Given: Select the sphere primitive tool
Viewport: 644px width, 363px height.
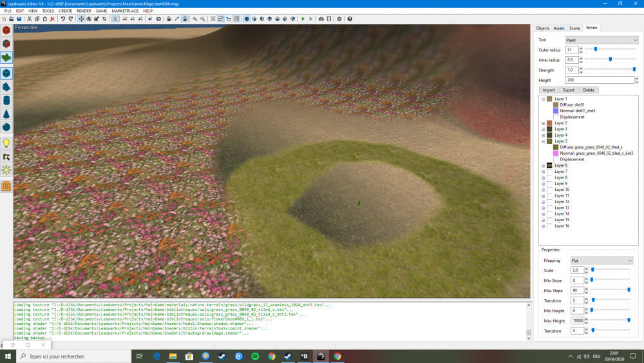Looking at the screenshot, I should tap(6, 128).
